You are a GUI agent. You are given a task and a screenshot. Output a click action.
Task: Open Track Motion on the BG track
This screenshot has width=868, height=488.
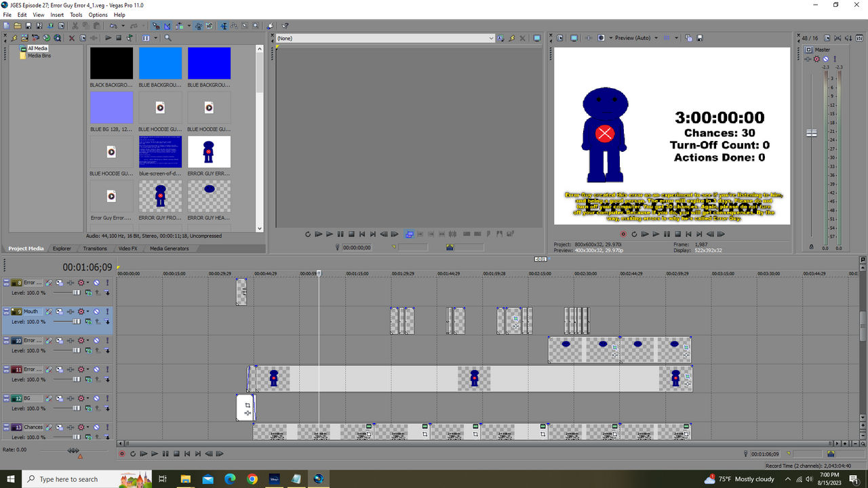tap(60, 398)
